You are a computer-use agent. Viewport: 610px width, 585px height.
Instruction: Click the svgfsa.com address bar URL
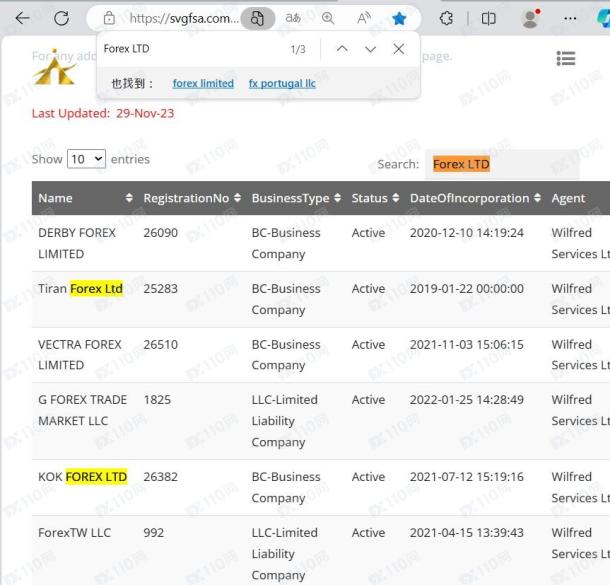[x=184, y=18]
